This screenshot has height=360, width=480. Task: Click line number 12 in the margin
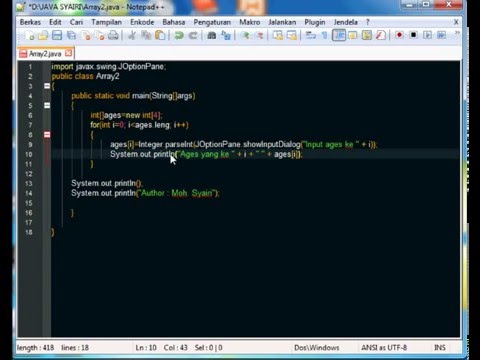coord(29,174)
